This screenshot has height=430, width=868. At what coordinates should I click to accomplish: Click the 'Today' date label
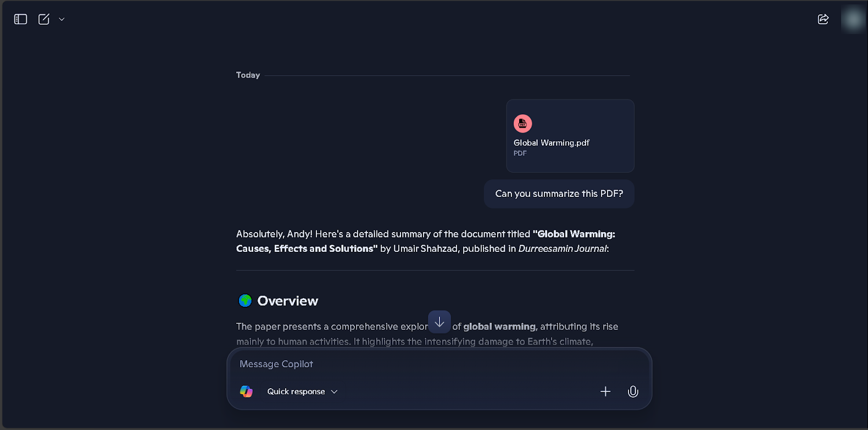pos(248,75)
